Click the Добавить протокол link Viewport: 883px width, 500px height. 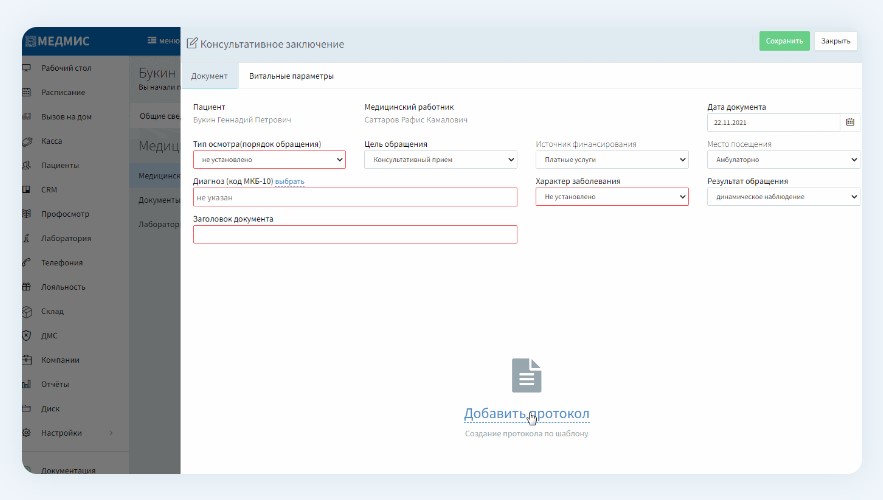click(x=527, y=413)
